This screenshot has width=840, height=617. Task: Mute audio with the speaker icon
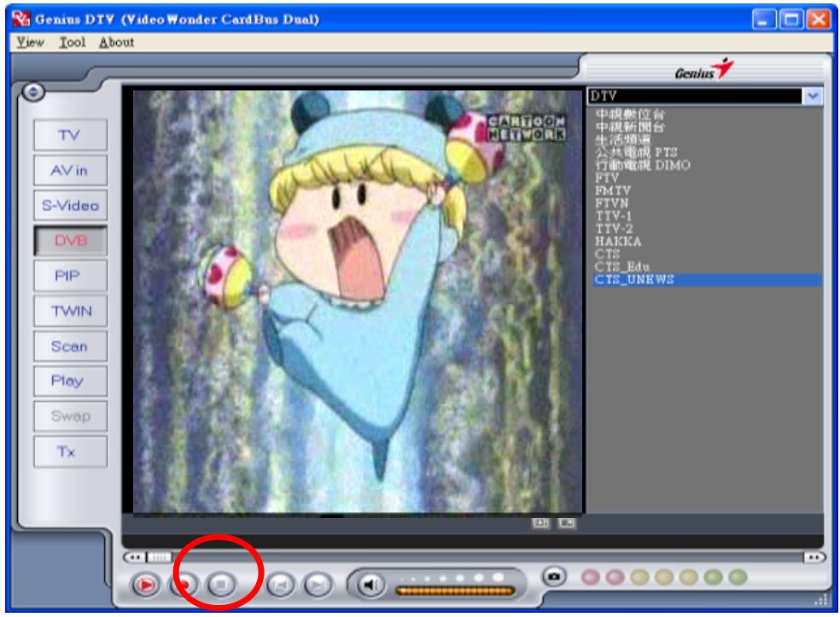pos(371,585)
